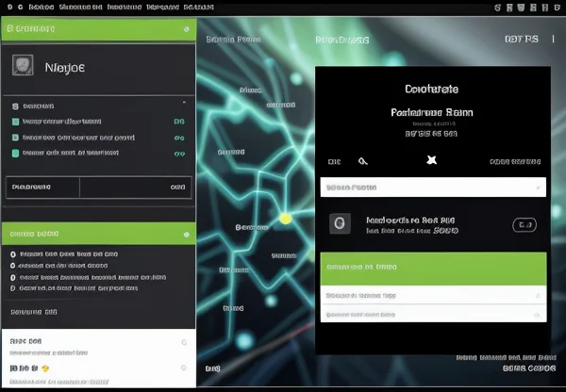
Task: Click the shield-shaped tray icon at top right
Action: pos(521,8)
